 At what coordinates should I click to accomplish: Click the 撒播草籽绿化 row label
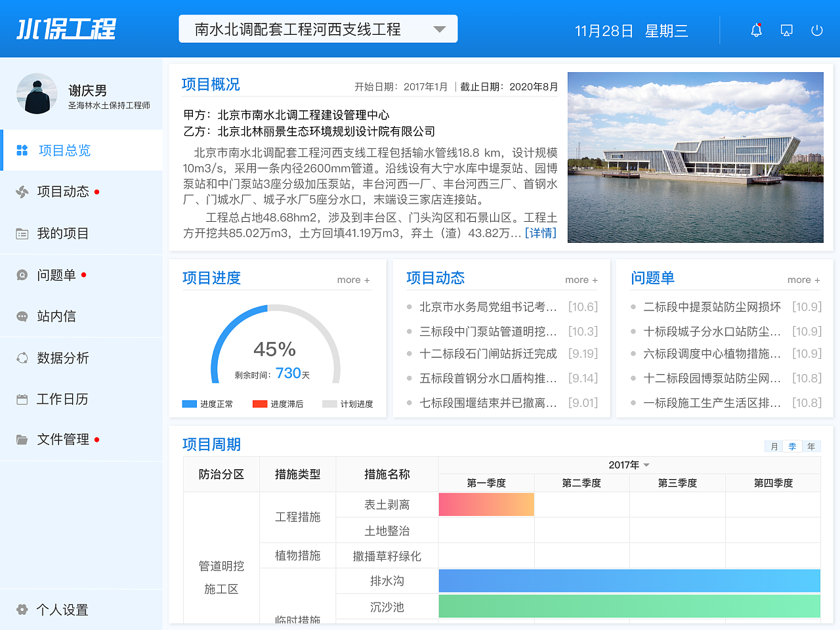[x=387, y=556]
